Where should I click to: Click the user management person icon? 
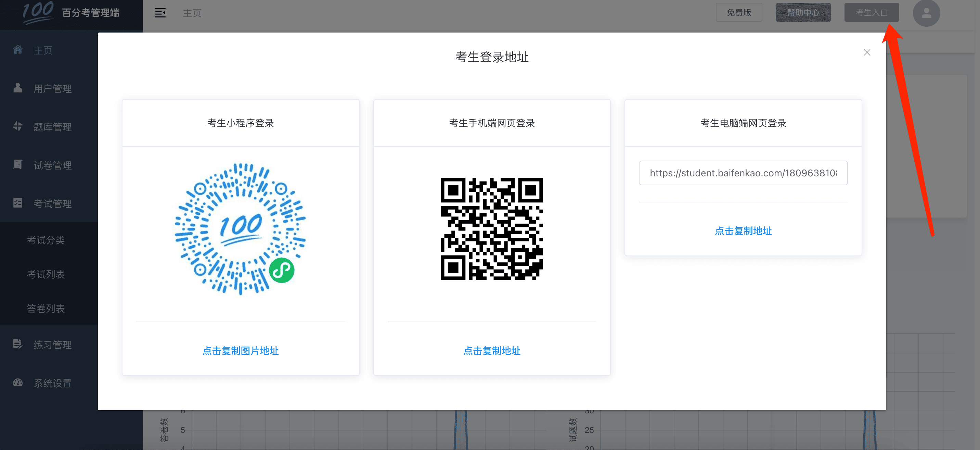(17, 88)
